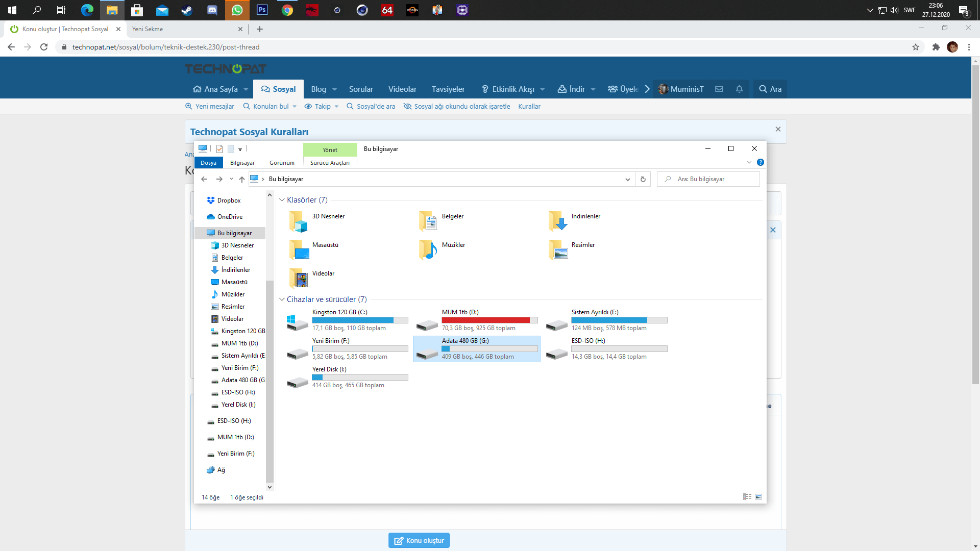Click the Konu oluştur button
Viewport: 980px width, 551px height.
(x=419, y=540)
